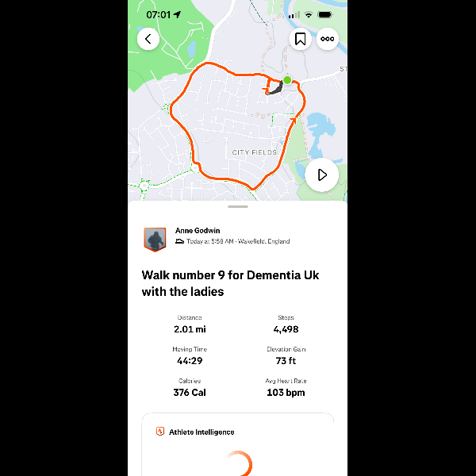Tap the Athlete Intelligence icon
Screen dimensions: 476x476
160,432
